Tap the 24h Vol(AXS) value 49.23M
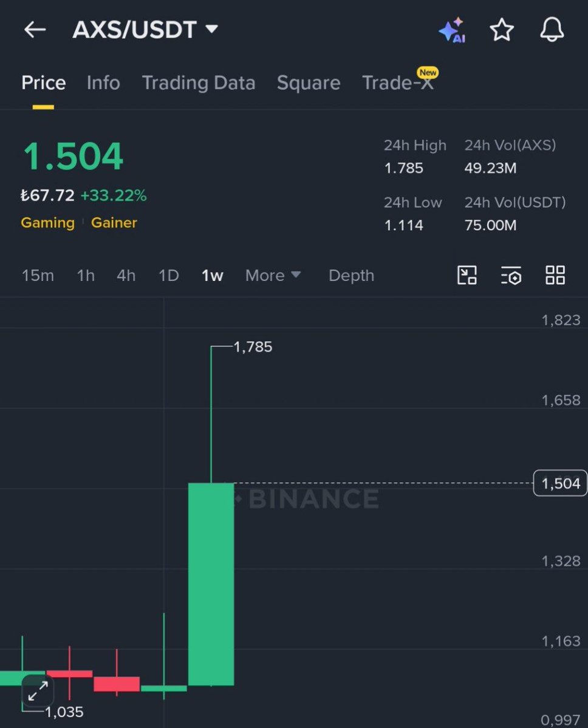 [490, 168]
